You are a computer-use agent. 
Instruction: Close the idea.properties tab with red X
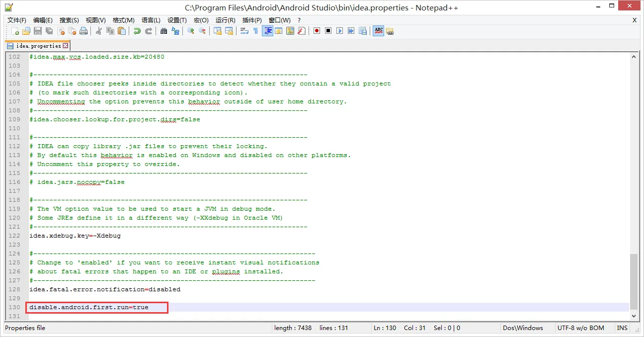tap(65, 46)
